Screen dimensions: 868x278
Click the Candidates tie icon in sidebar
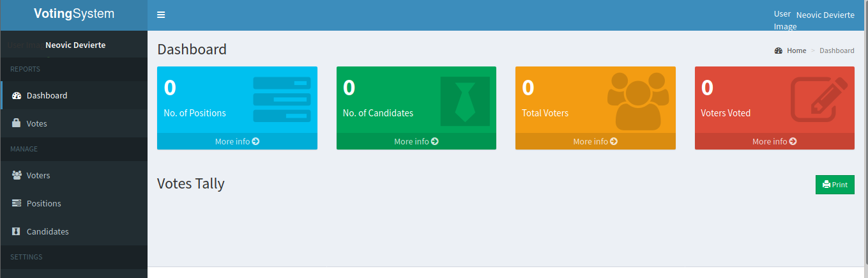point(17,231)
